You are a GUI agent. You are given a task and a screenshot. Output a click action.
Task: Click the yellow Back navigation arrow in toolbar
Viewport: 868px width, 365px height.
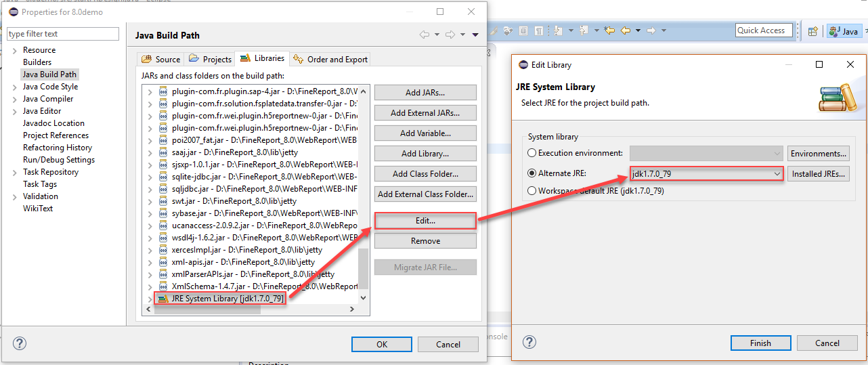[626, 30]
